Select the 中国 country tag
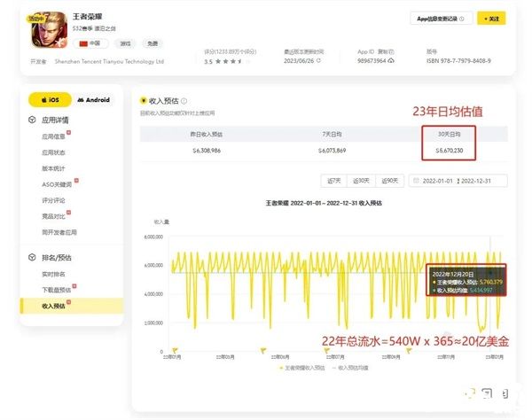The height and width of the screenshot is (420, 532). click(x=90, y=43)
